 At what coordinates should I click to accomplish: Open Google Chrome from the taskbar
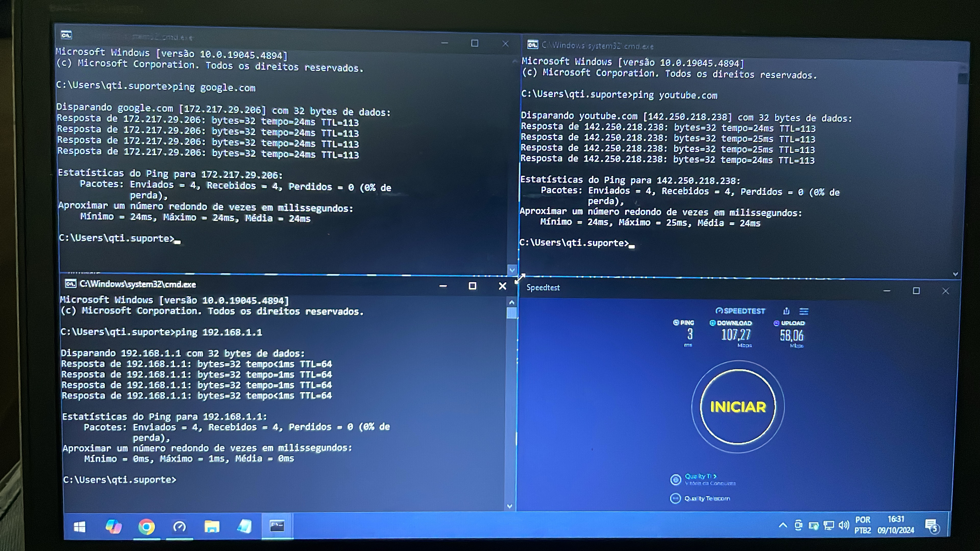click(x=146, y=527)
